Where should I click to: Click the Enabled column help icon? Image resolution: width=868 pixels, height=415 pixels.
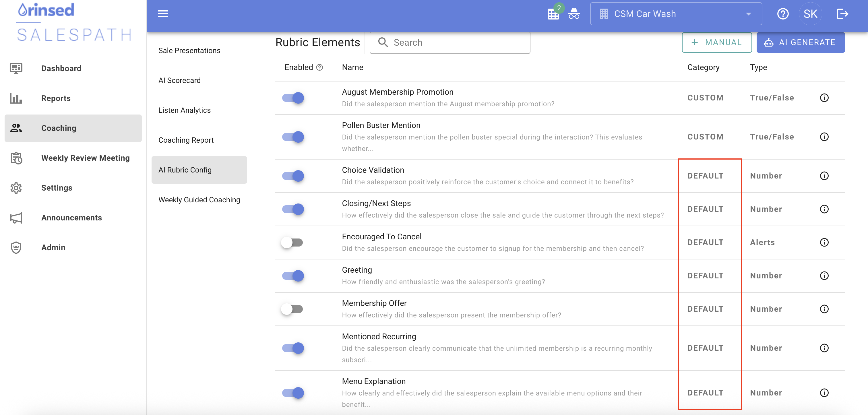point(320,67)
